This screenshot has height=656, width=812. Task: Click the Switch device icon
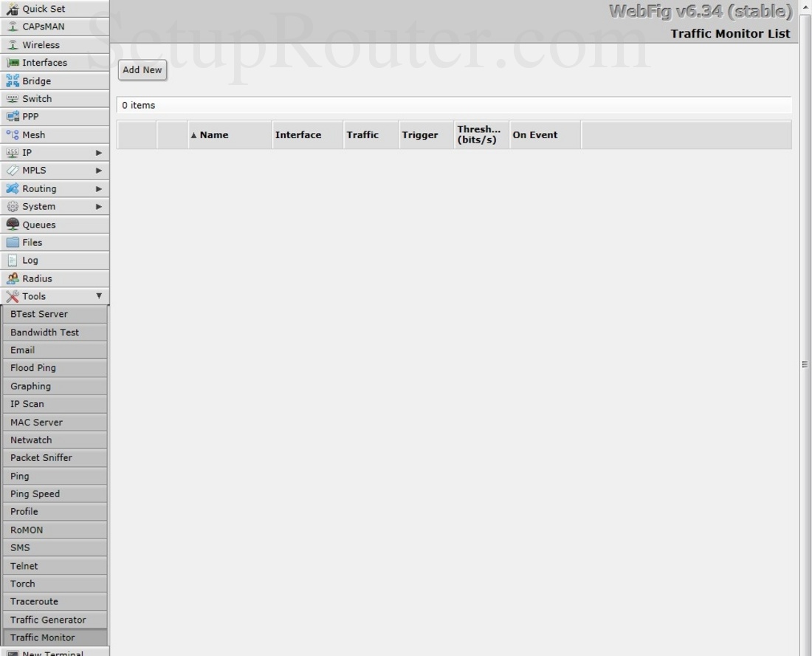[13, 98]
